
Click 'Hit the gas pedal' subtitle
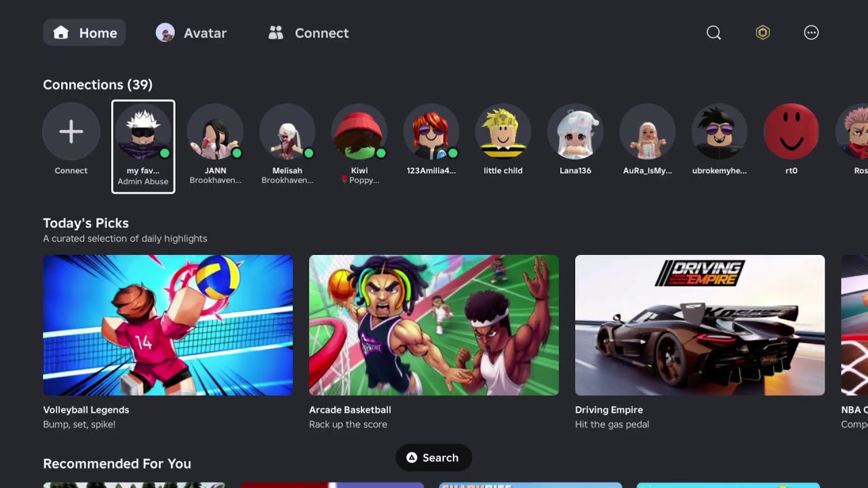pyautogui.click(x=612, y=424)
